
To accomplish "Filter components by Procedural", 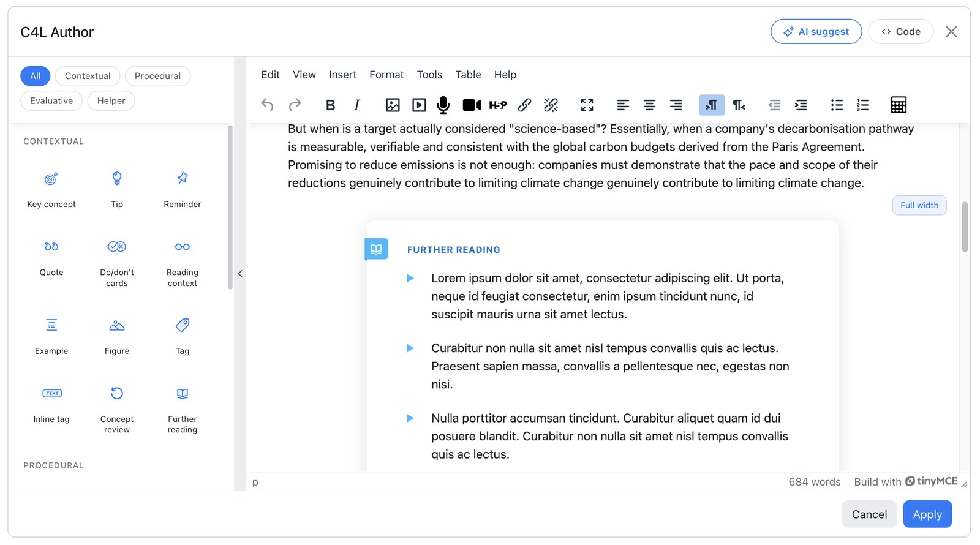I will click(x=157, y=76).
